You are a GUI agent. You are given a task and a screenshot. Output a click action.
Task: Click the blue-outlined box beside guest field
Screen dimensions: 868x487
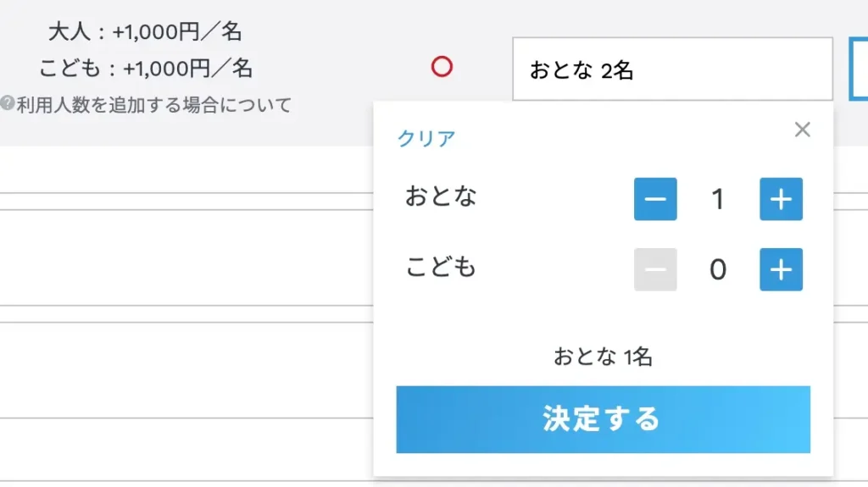tap(858, 69)
